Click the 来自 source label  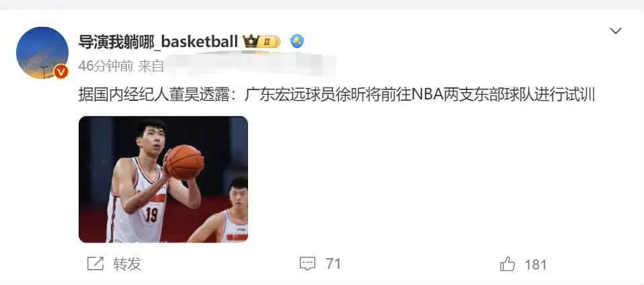(151, 66)
